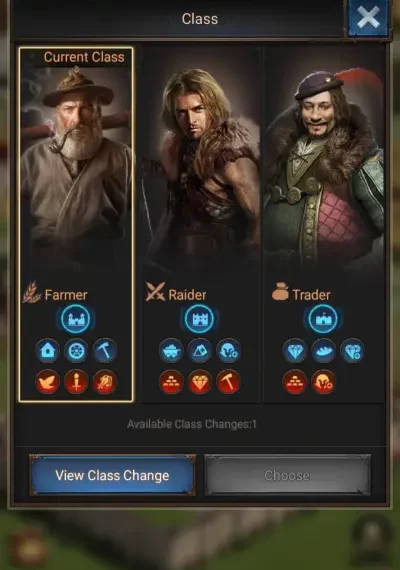Tap the red gold bars icon under Trader
Screen dimensions: 400x570
coord(295,382)
